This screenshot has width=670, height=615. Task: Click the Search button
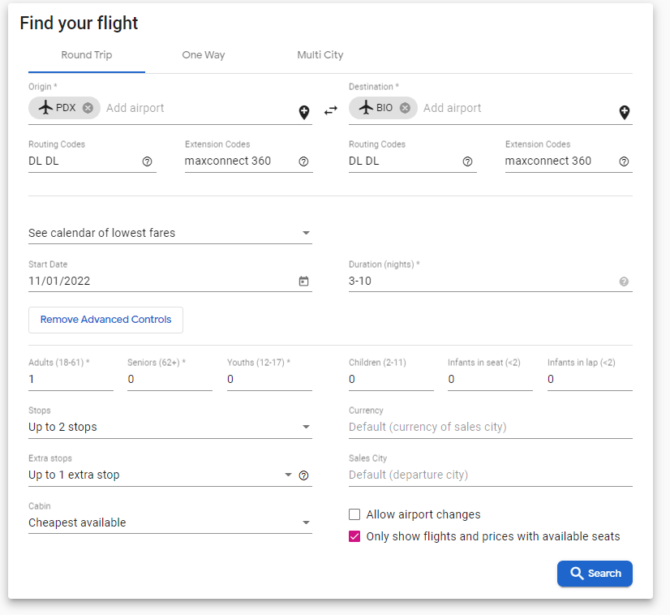[x=595, y=573]
